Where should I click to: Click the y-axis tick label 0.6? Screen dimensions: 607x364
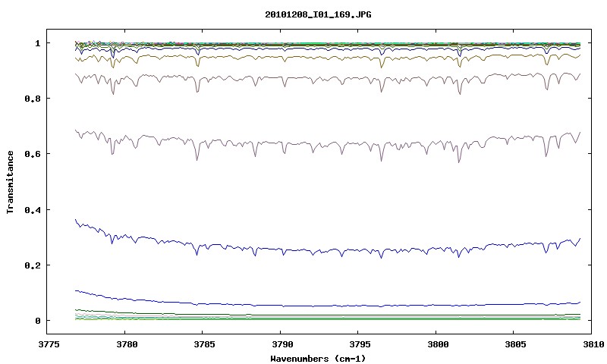pos(33,154)
